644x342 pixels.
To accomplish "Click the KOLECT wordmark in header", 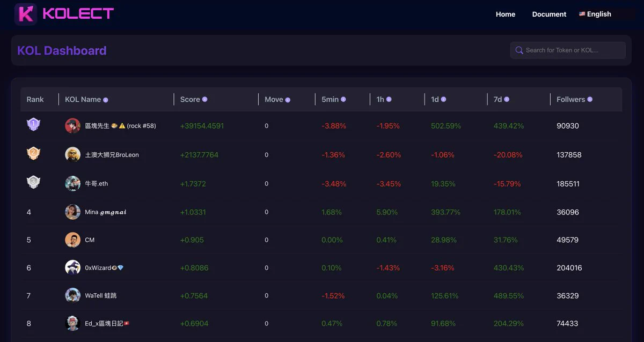I will [78, 14].
